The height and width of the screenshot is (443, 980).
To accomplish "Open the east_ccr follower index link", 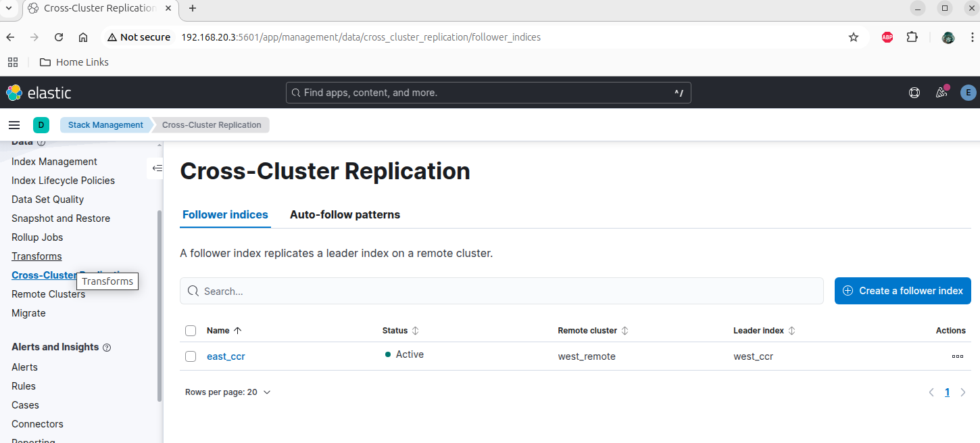I will [226, 356].
